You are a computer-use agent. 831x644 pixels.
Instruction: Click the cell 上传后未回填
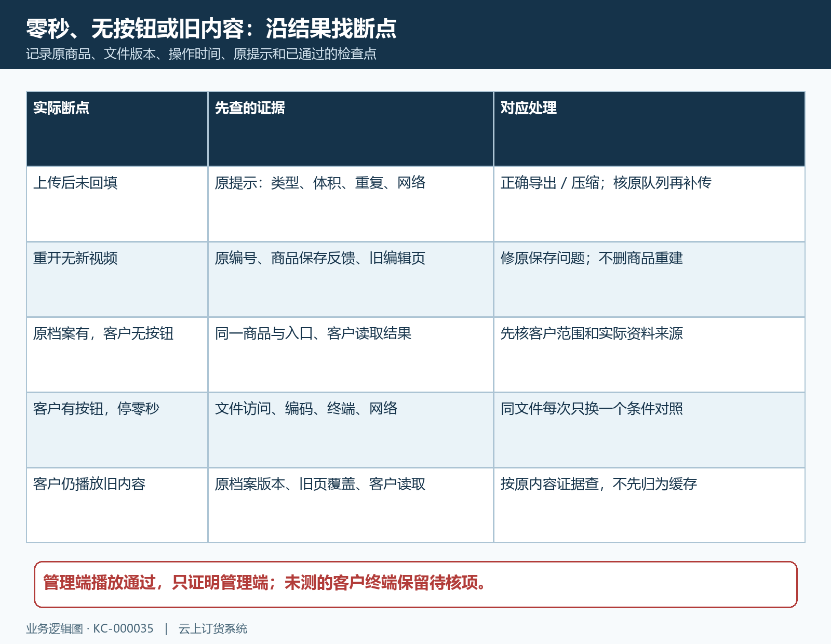coord(117,204)
